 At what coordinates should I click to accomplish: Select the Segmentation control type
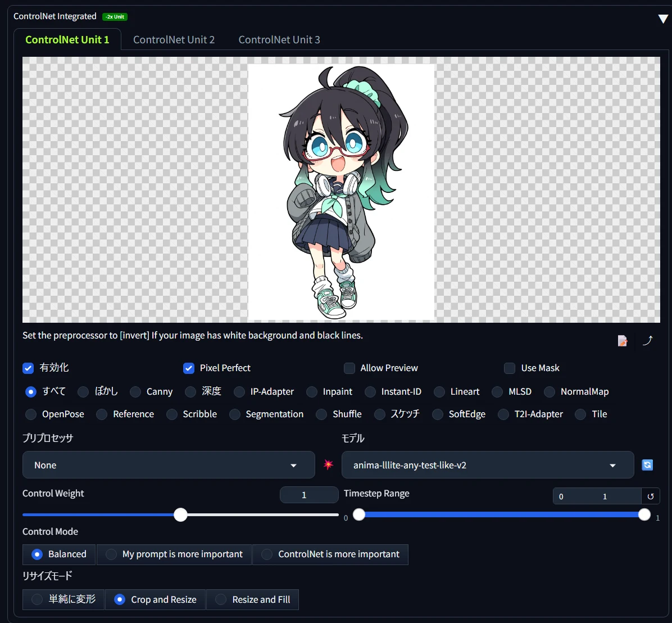[x=234, y=414]
